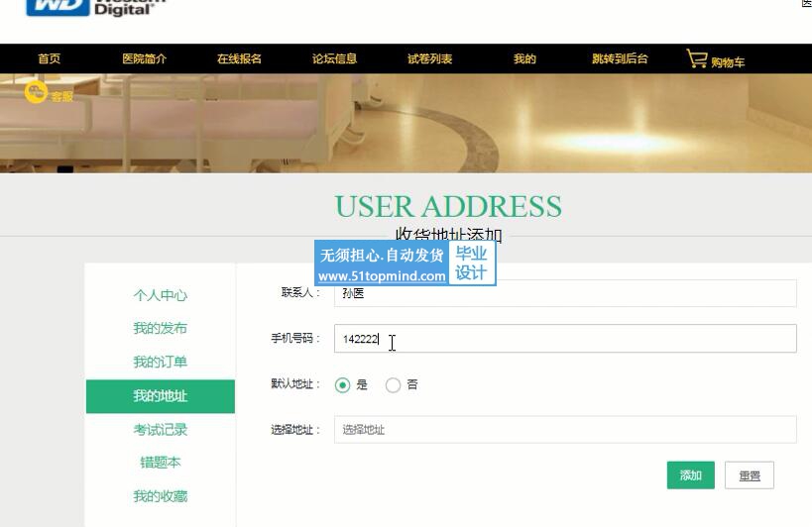Open the shopping cart icon

pyautogui.click(x=697, y=58)
